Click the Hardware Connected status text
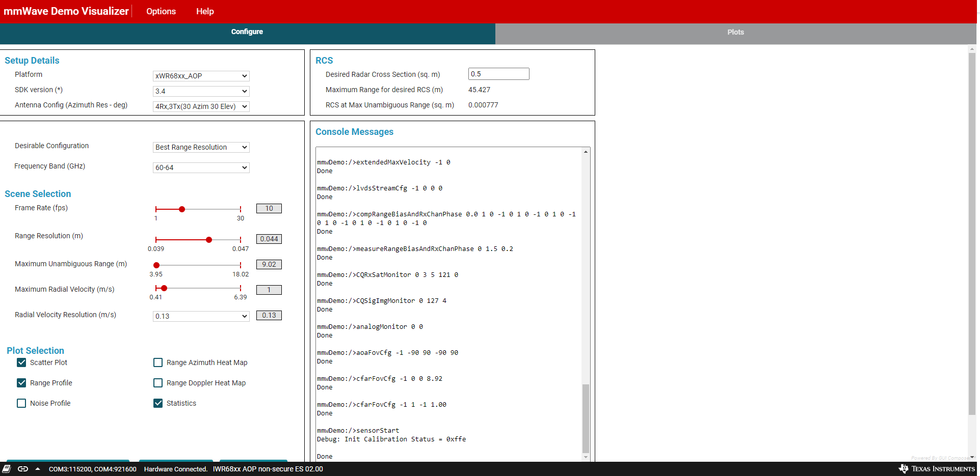The height and width of the screenshot is (476, 980). (176, 469)
